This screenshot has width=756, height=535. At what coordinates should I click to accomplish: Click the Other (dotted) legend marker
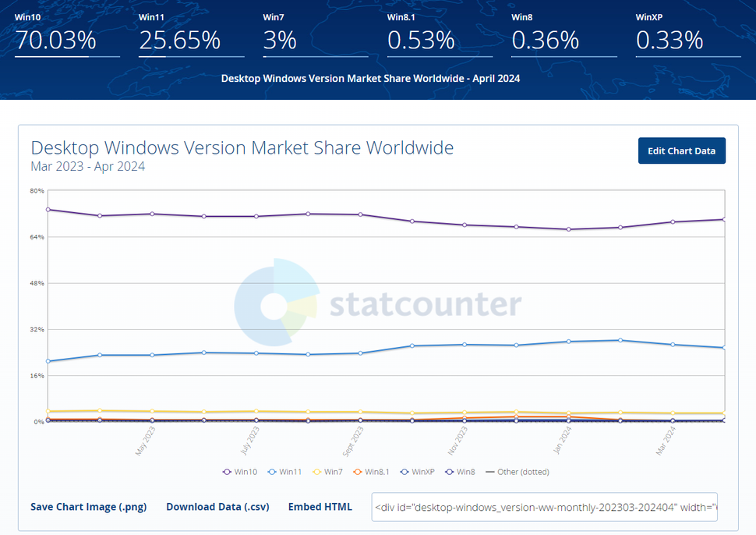point(489,472)
